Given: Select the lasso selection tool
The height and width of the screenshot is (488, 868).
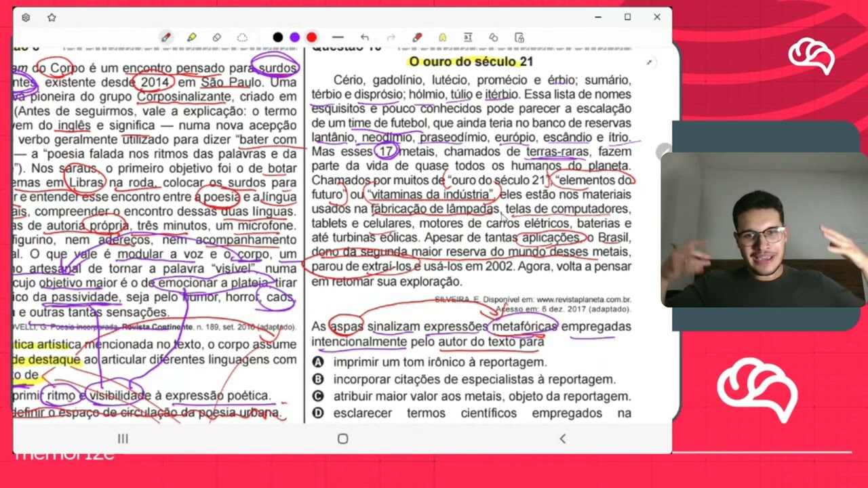Looking at the screenshot, I should pos(242,37).
